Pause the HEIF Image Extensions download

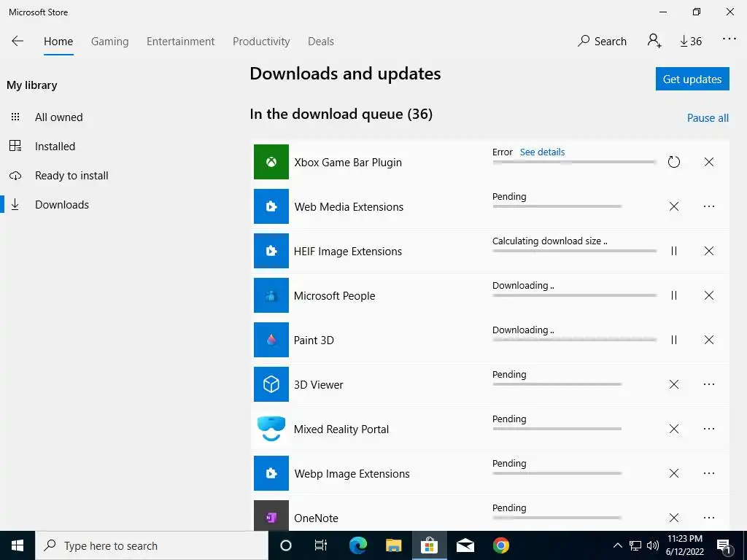click(x=673, y=251)
